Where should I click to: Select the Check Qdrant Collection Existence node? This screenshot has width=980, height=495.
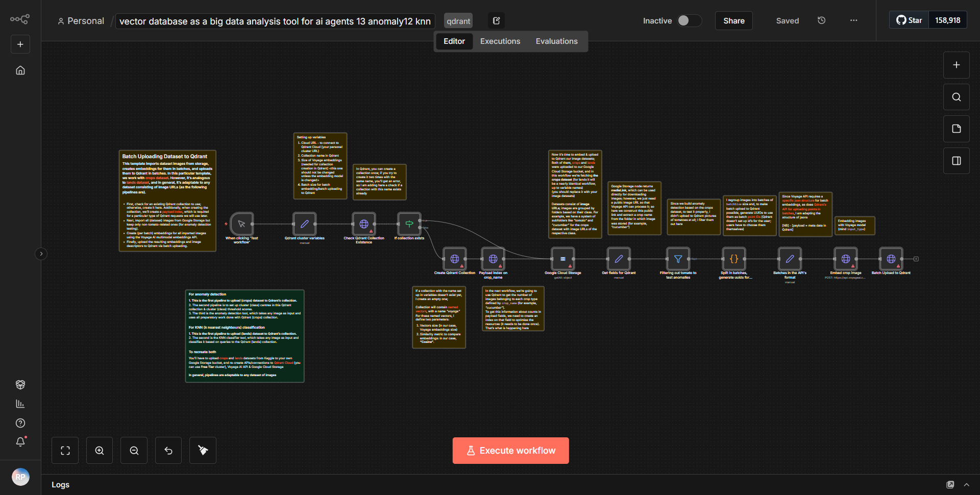(364, 224)
